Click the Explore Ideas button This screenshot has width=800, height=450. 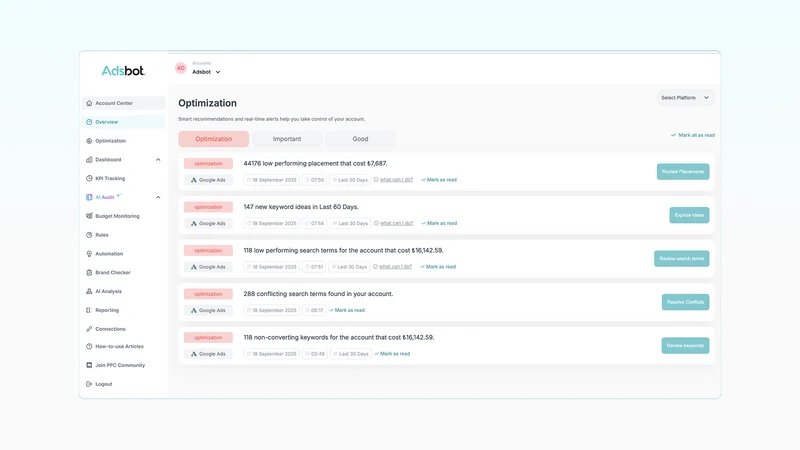[x=689, y=215]
